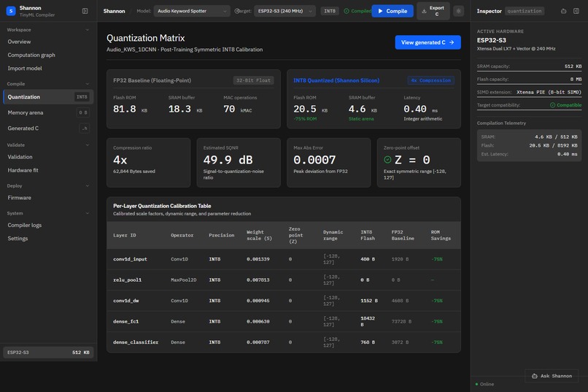Viewport: 588px width, 392px height.
Task: Click the zero-point checkmark icon
Action: [388, 160]
